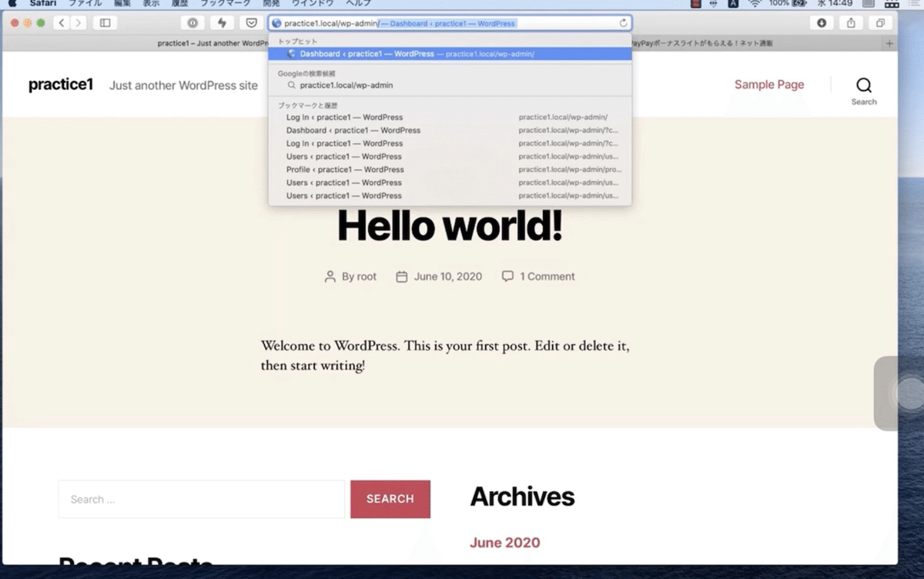
Task: Open the Share button in toolbar
Action: [851, 23]
